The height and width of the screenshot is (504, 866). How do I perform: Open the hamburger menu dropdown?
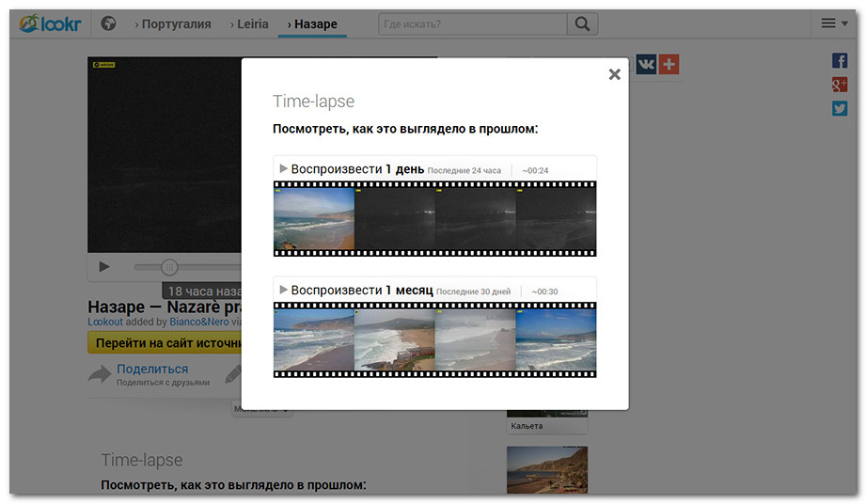tap(833, 24)
